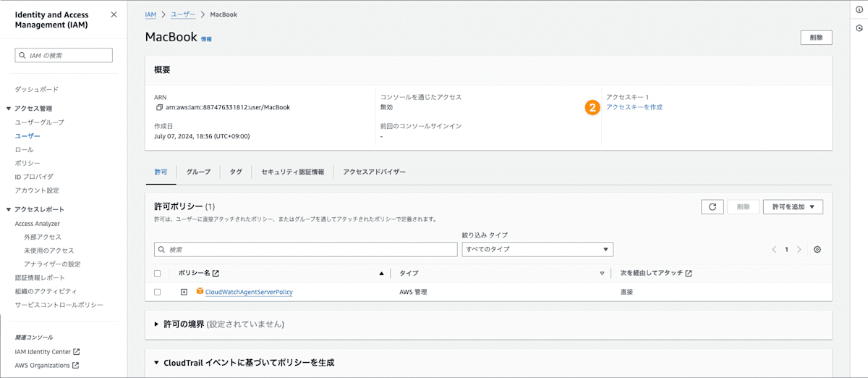Copy the user ARN with the copy icon
The image size is (868, 378).
click(x=159, y=107)
